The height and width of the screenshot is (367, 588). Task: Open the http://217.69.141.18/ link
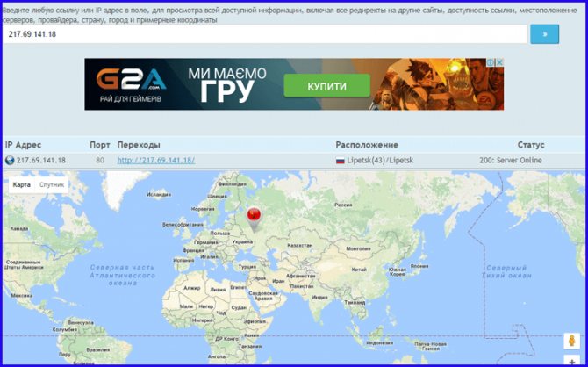click(156, 161)
